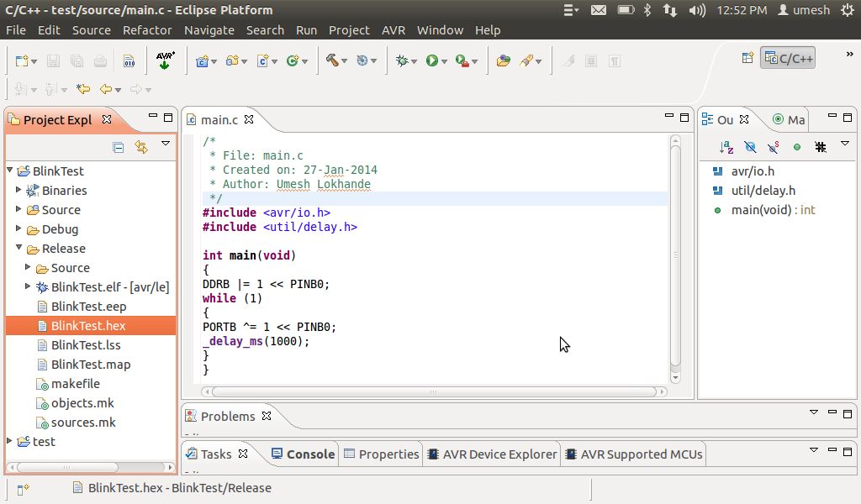Open Project Explorer view menu arrow
The width and height of the screenshot is (861, 504).
[166, 144]
